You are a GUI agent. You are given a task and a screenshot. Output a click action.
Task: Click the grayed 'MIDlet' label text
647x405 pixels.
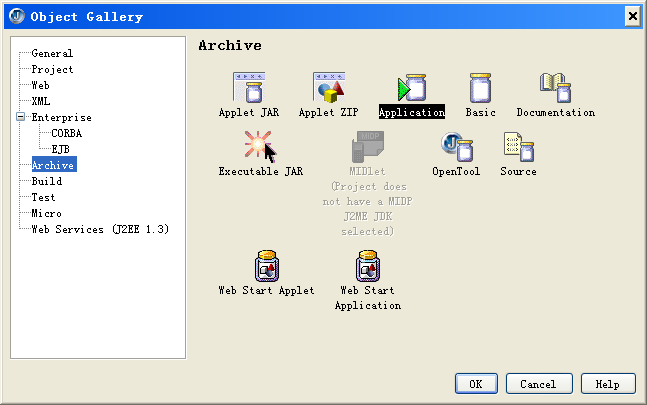pos(367,172)
